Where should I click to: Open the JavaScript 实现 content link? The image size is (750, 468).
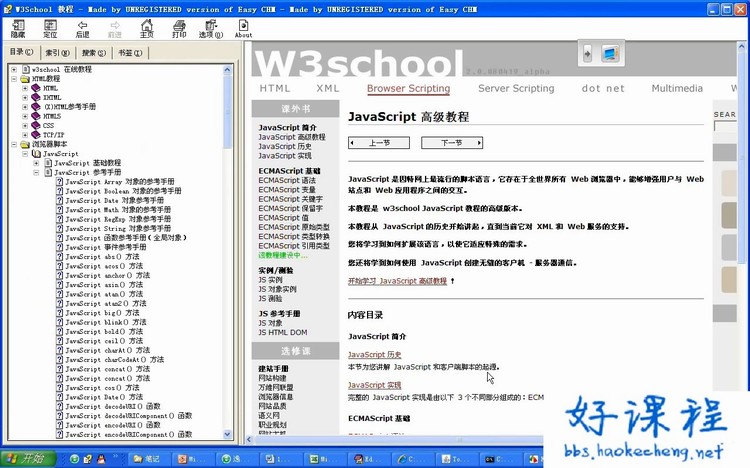tap(375, 385)
